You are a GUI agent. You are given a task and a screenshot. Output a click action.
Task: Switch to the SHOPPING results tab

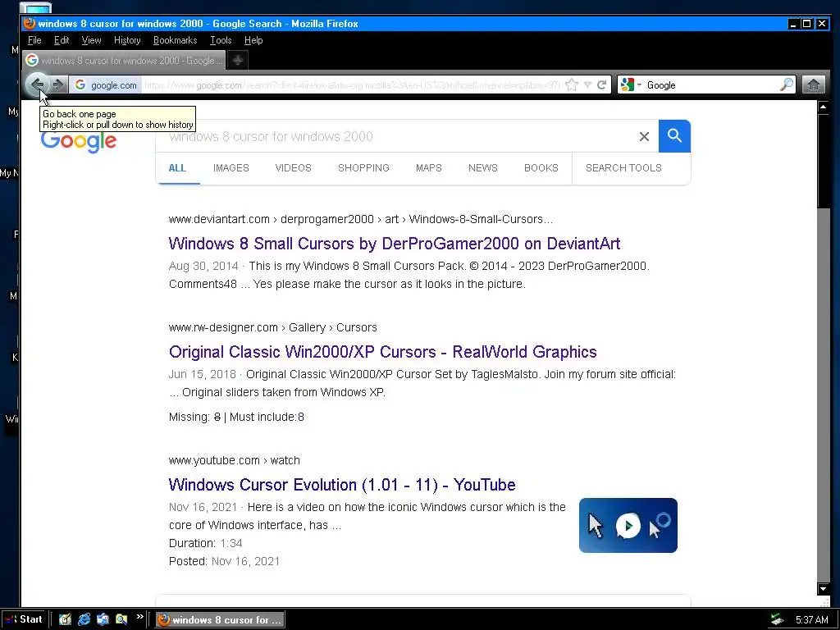(363, 167)
